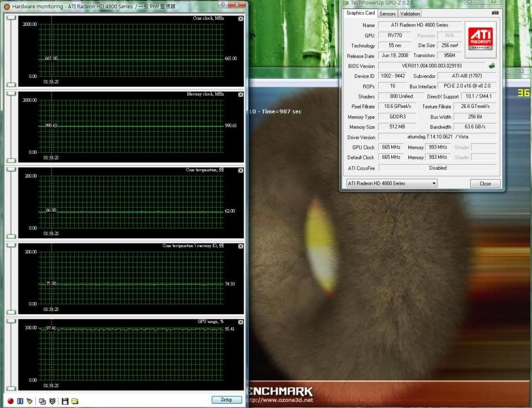Click the Memory clock graph top slider handle

click(x=11, y=93)
